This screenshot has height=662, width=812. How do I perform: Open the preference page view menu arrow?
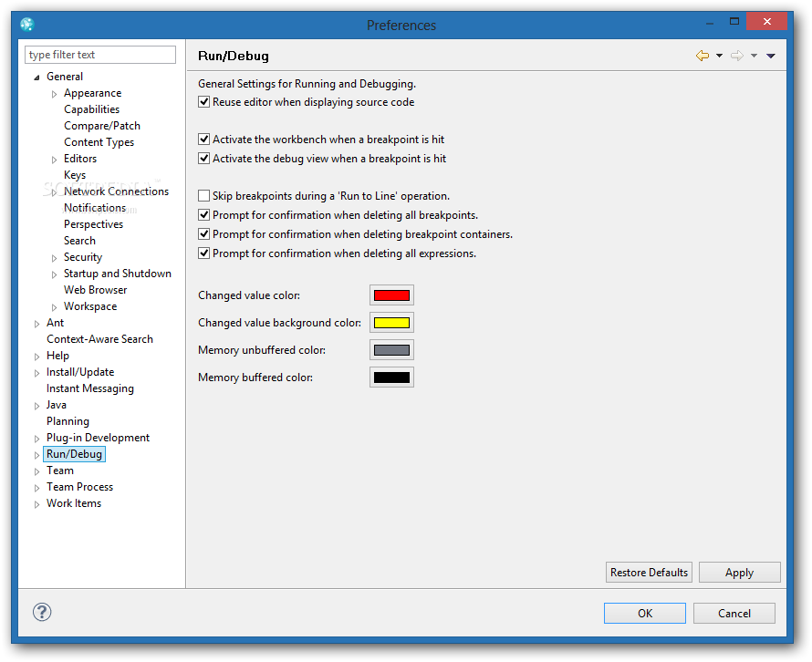click(771, 56)
